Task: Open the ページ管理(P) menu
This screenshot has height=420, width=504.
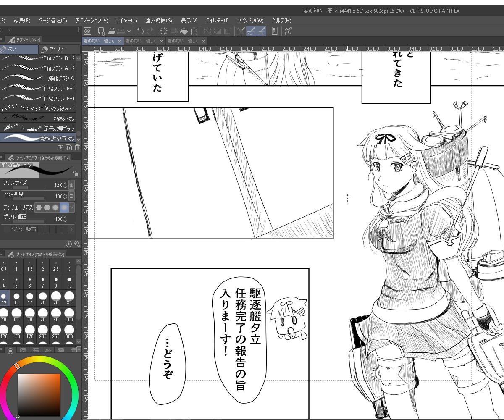Action: pos(53,20)
